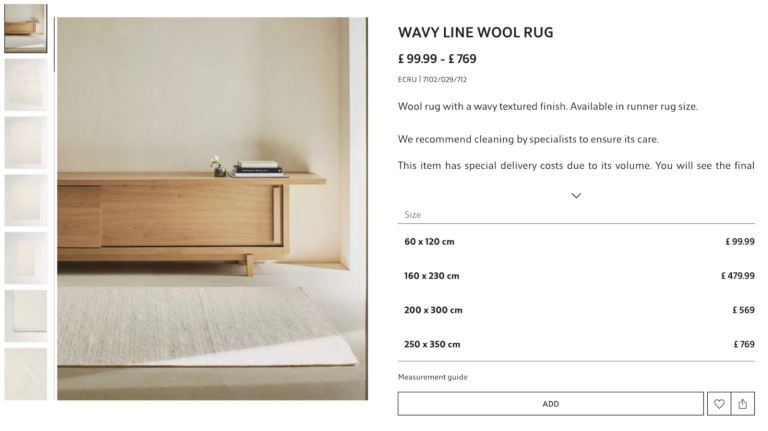This screenshot has width=768, height=431.
Task: Show the third thumbnail image
Action: click(x=25, y=142)
